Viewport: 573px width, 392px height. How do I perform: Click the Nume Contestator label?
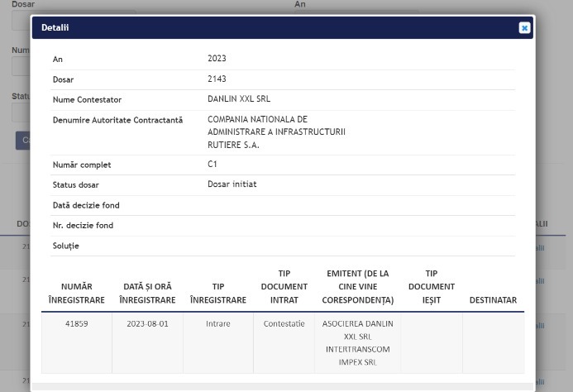point(87,100)
